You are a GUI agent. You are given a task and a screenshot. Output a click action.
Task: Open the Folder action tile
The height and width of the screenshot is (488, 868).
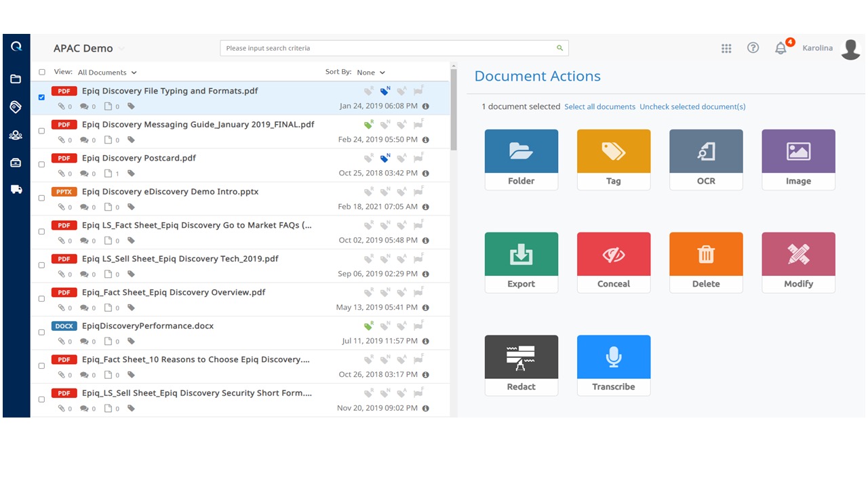[x=521, y=160]
